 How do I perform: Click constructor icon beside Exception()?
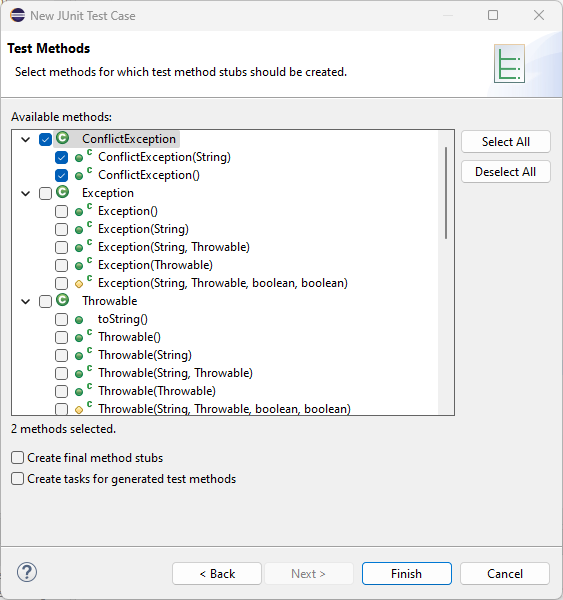point(84,210)
